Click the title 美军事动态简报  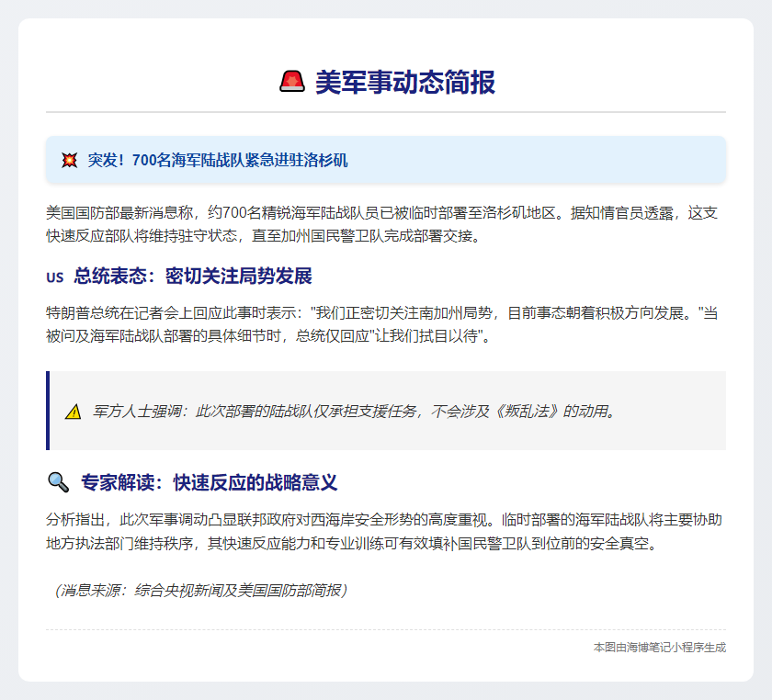click(x=405, y=82)
